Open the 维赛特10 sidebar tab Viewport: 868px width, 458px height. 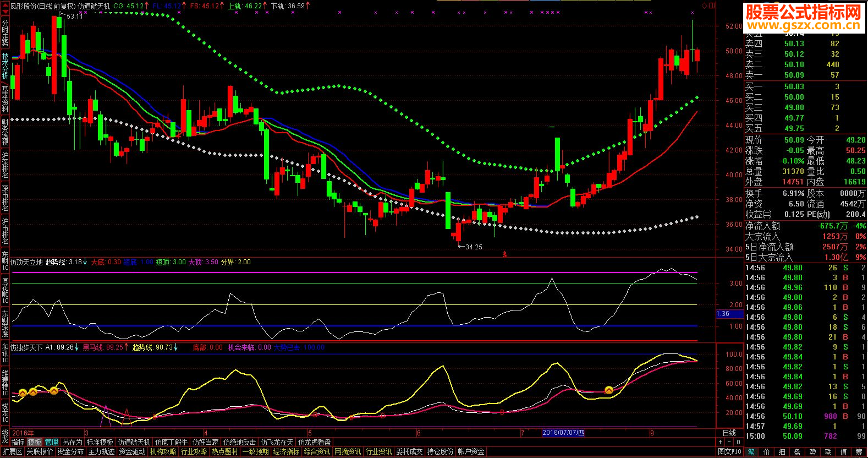coord(5,383)
